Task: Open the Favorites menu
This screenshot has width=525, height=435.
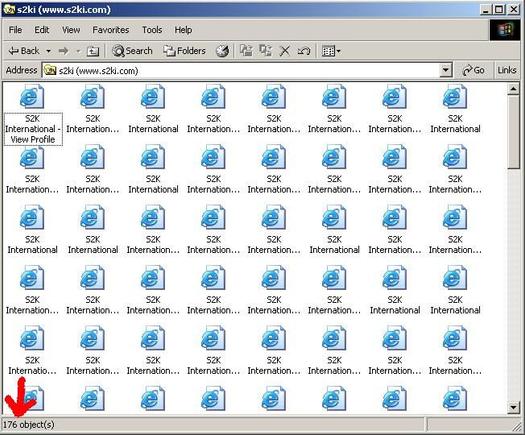Action: (x=111, y=30)
